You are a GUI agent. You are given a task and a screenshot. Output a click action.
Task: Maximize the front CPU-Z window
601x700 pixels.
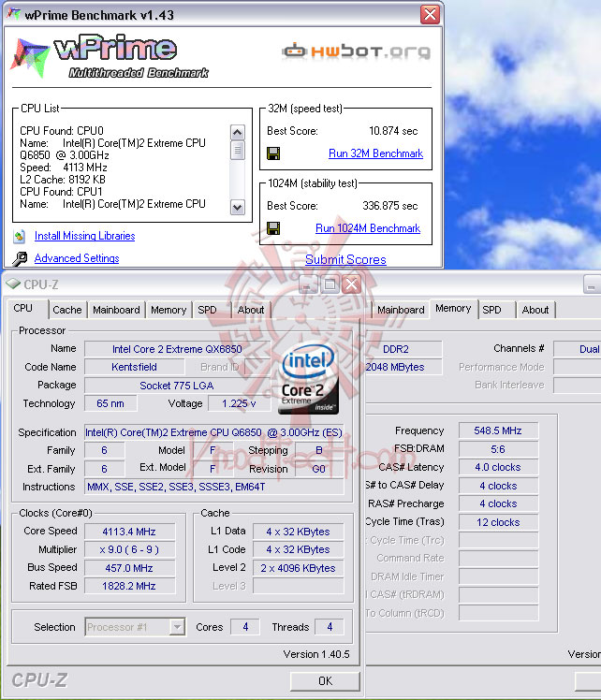[x=330, y=284]
